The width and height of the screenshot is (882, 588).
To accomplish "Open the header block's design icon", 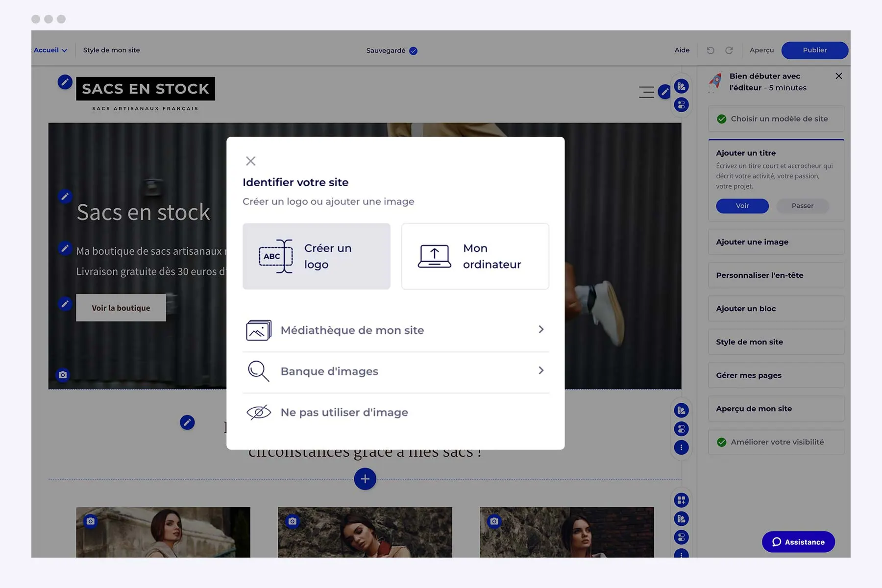I will 681,86.
